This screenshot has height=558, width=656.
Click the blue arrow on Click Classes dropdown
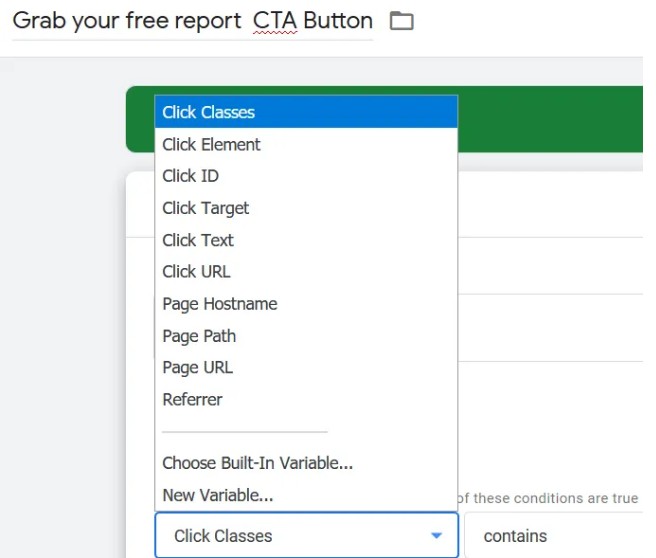436,536
